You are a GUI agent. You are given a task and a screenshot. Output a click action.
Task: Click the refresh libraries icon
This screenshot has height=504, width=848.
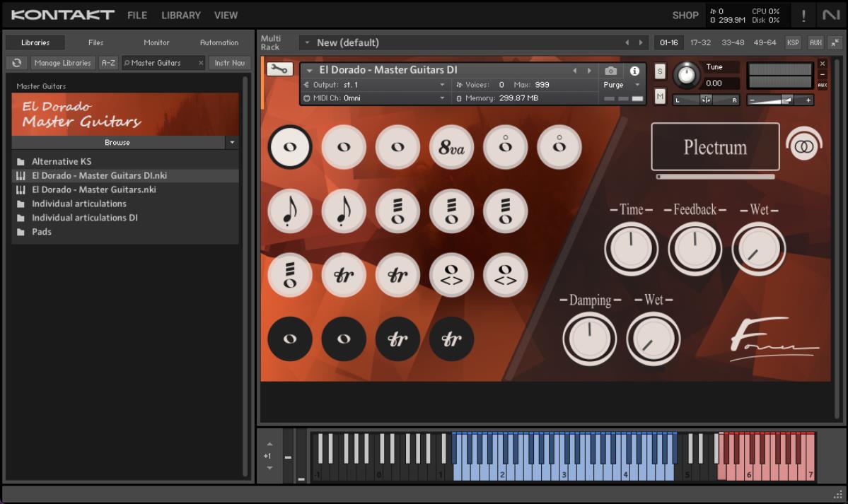click(x=17, y=63)
